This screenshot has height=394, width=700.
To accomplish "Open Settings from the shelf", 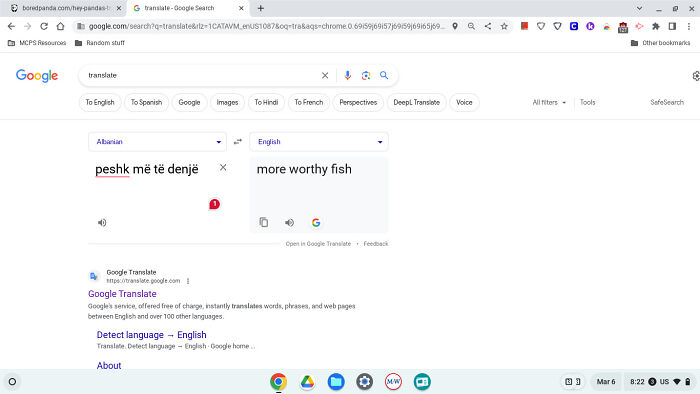I will (x=364, y=382).
